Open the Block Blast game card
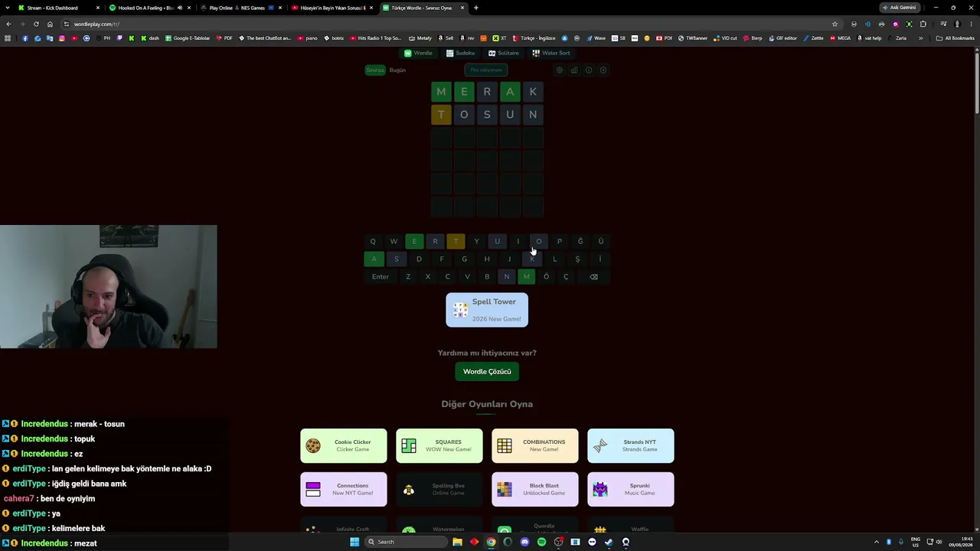The height and width of the screenshot is (551, 980). pos(535,490)
